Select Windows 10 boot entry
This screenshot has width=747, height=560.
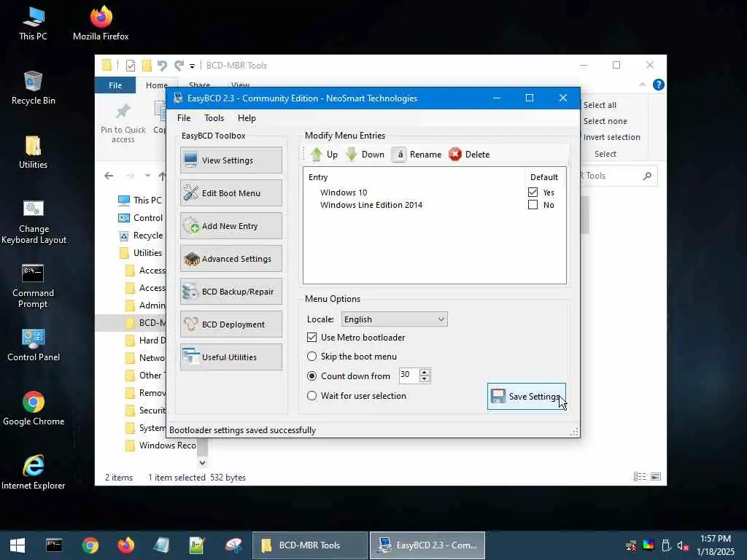[344, 192]
